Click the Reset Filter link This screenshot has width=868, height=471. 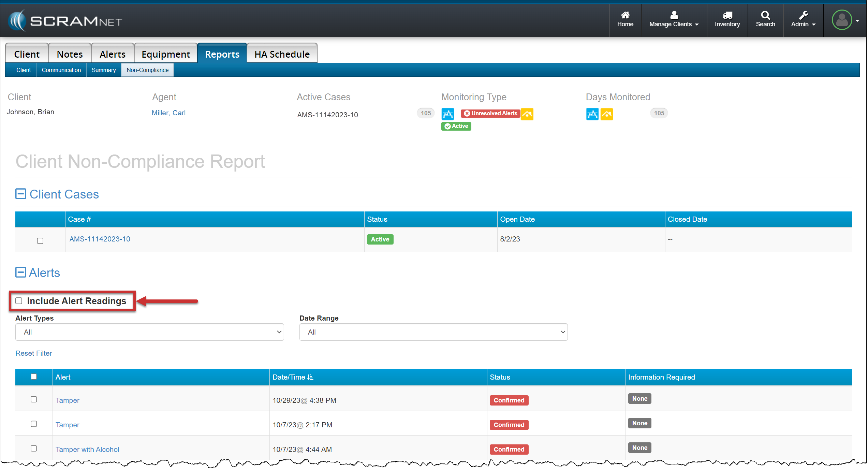tap(34, 353)
